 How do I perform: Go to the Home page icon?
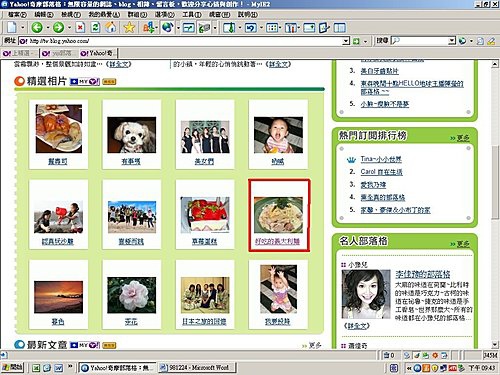coord(111,27)
